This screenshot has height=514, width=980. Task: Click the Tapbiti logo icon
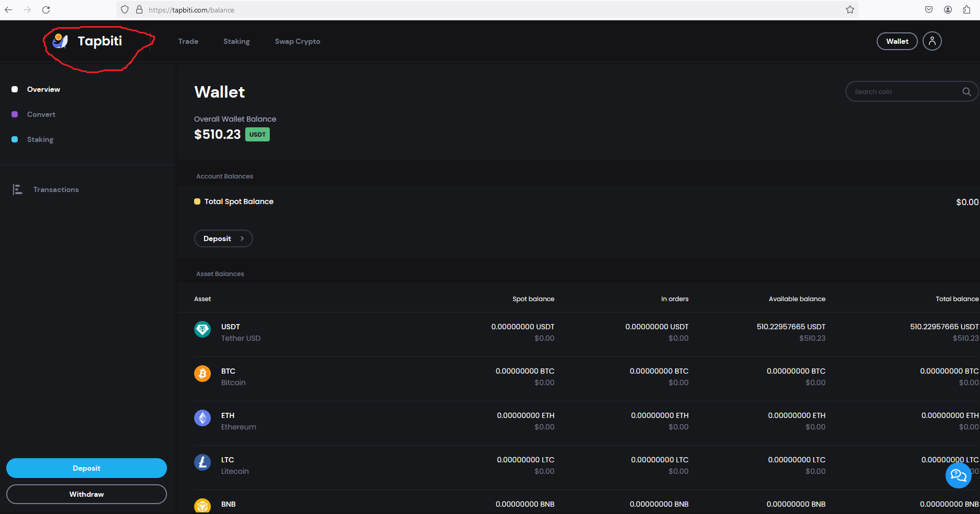(61, 41)
